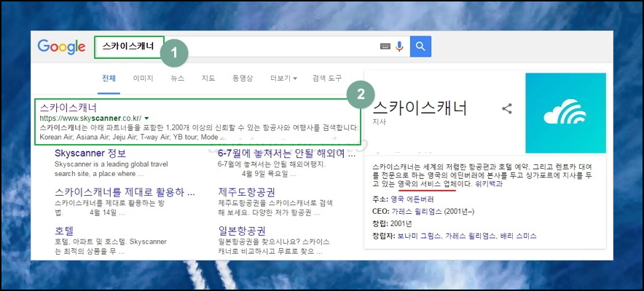
Task: Open the 일본항공권 sitelink
Action: 242,230
